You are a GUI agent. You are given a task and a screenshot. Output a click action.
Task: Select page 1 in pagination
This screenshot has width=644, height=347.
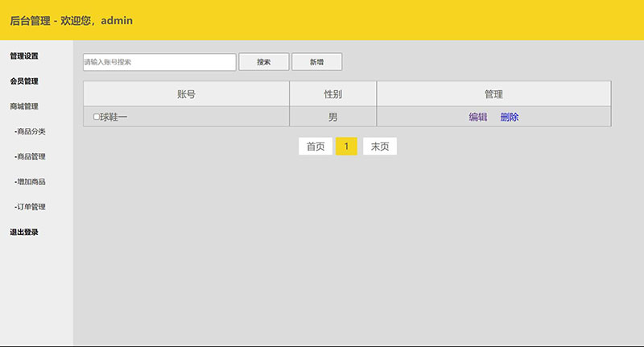[346, 147]
